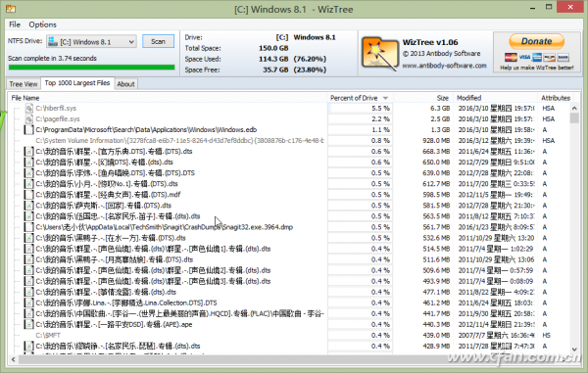Click the horizontal scrollbar left arrow
Screen dimensions: 588x373
coord(13,359)
